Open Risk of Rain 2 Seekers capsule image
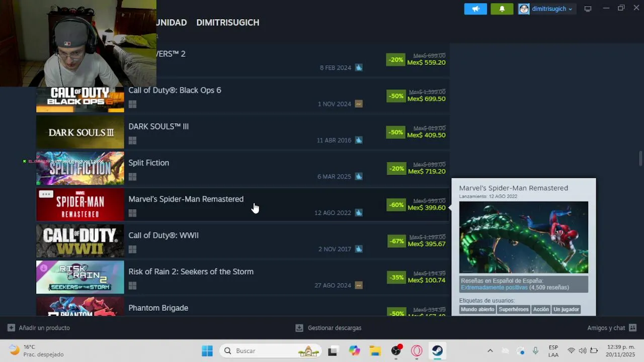The height and width of the screenshot is (362, 644). pos(80,277)
